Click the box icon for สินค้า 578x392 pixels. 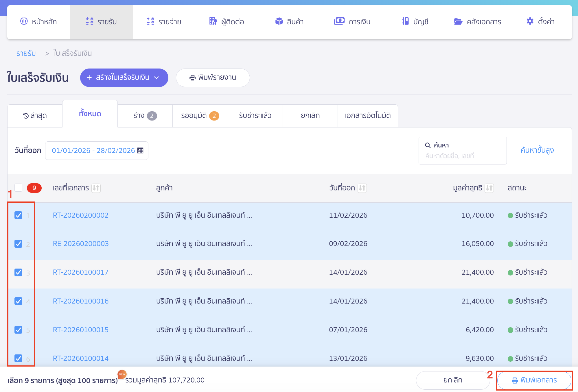pyautogui.click(x=279, y=21)
